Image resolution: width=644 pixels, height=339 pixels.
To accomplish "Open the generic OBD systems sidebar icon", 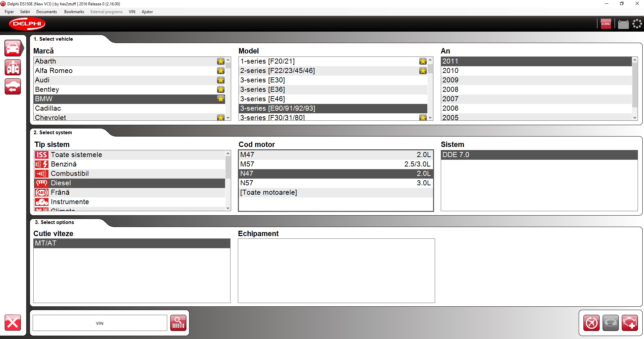I will (13, 67).
